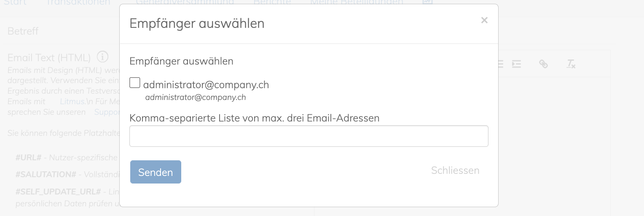Open the Meine Beteiligungen menu item
The height and width of the screenshot is (216, 644).
coord(357,3)
